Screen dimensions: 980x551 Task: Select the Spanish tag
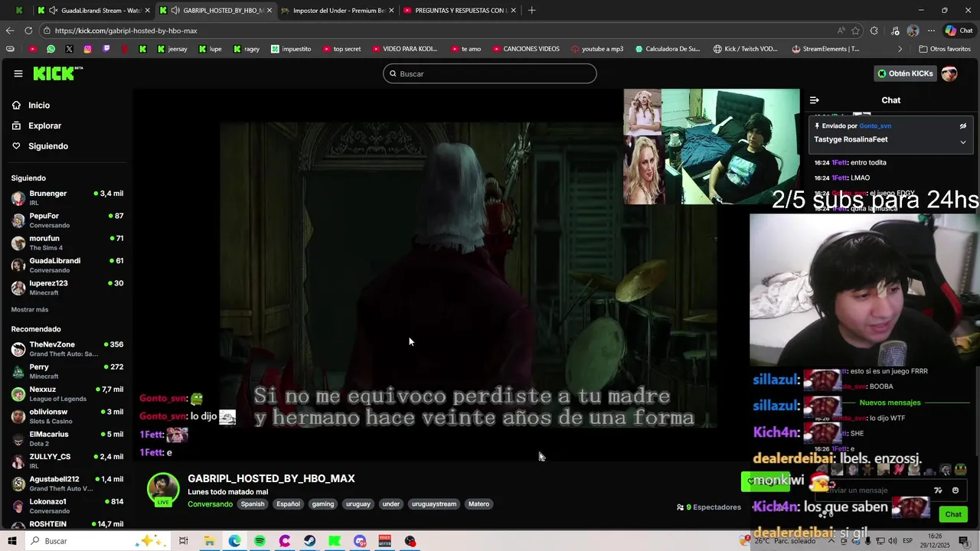[252, 504]
